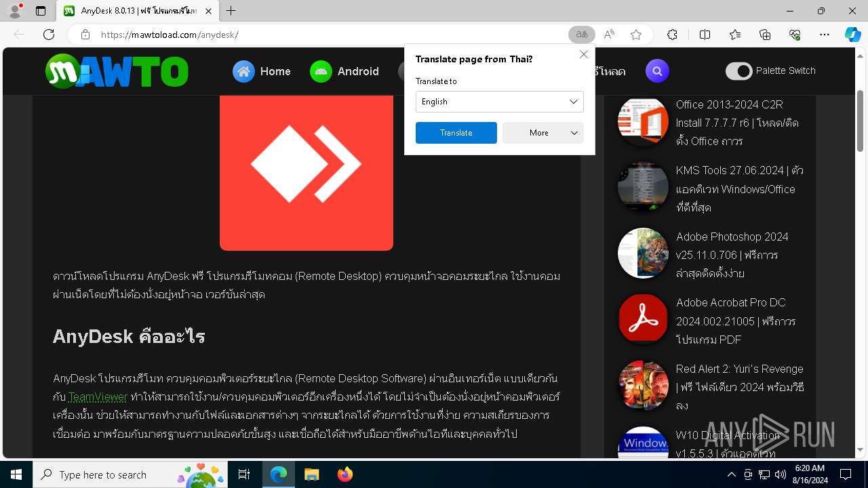Open Settings and more menu

[x=825, y=35]
